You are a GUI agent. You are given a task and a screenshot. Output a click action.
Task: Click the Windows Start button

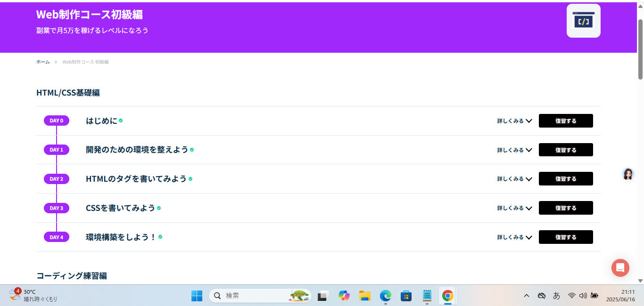click(197, 296)
